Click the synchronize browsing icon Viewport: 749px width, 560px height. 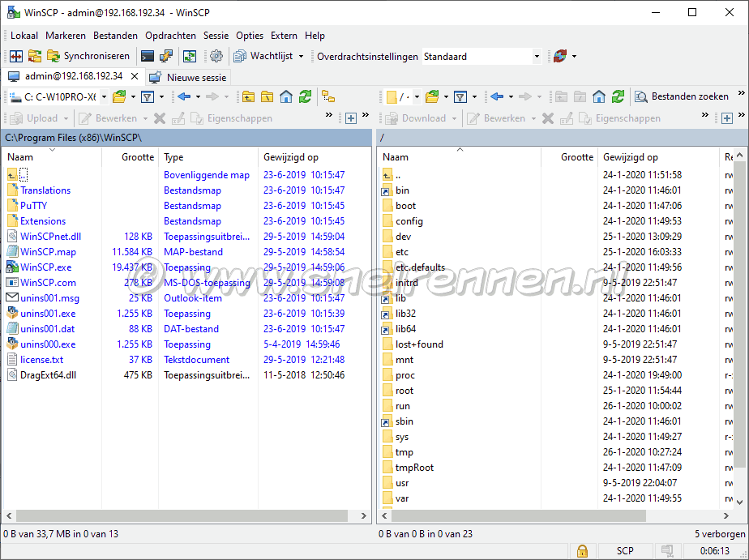coord(190,57)
